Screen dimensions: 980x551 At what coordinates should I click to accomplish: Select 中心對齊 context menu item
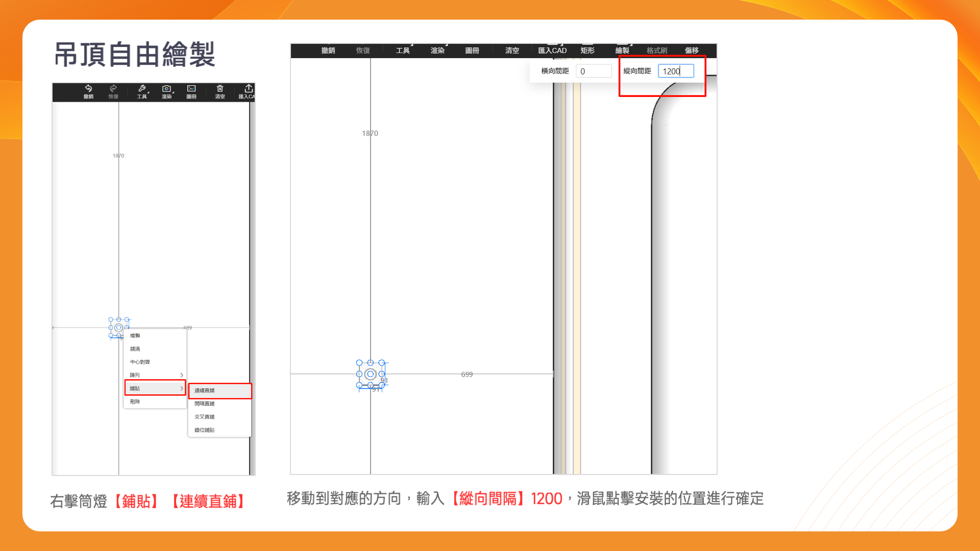pyautogui.click(x=140, y=362)
